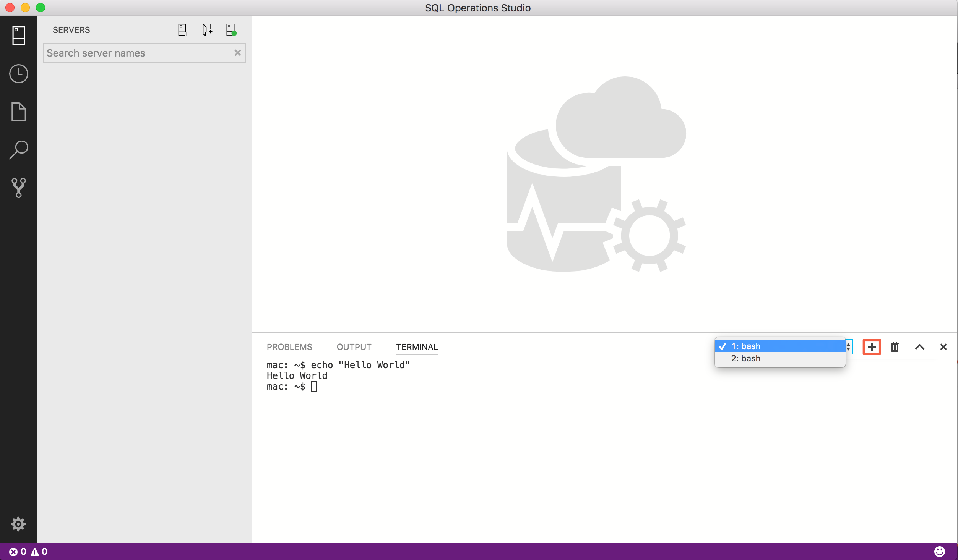Open the History/Recent connections icon

coord(18,73)
